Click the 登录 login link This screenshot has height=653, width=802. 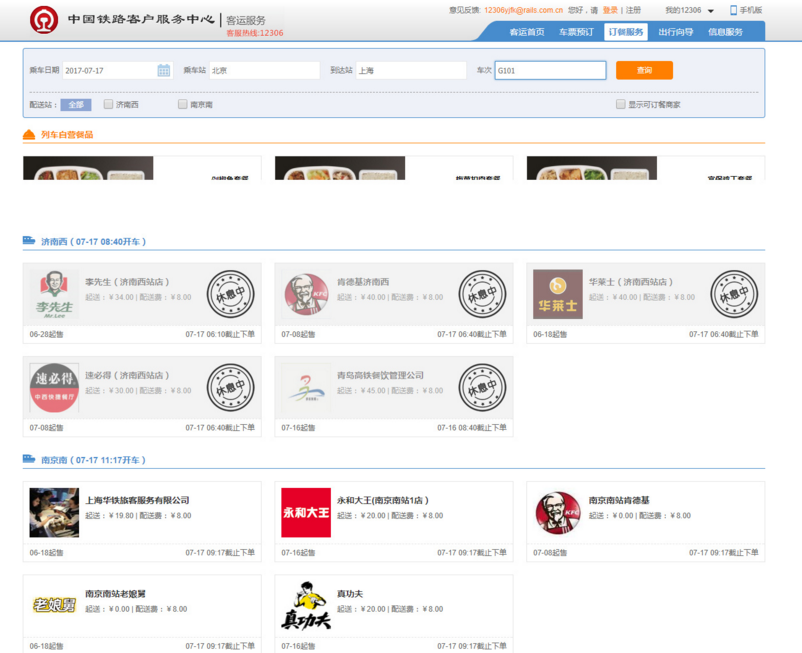coord(610,10)
